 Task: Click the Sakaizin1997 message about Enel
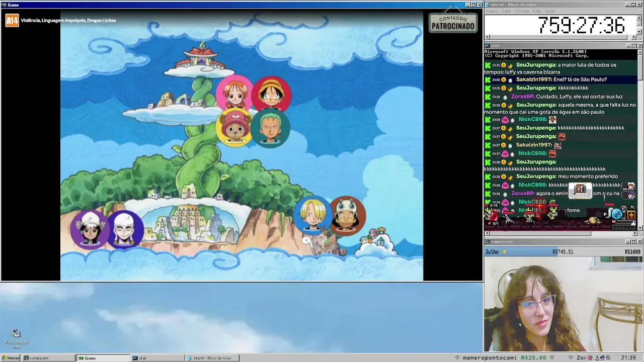tap(561, 79)
